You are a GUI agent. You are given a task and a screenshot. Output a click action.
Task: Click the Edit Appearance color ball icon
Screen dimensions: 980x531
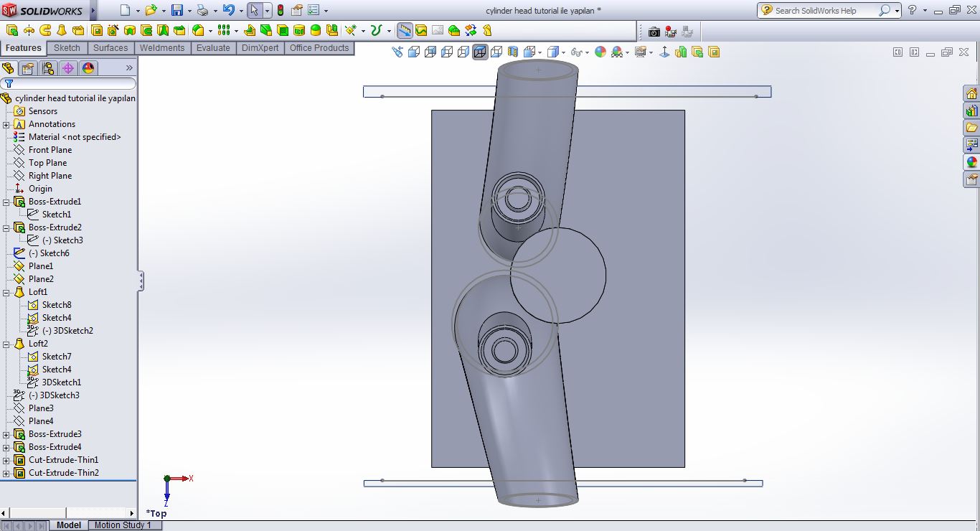(600, 52)
